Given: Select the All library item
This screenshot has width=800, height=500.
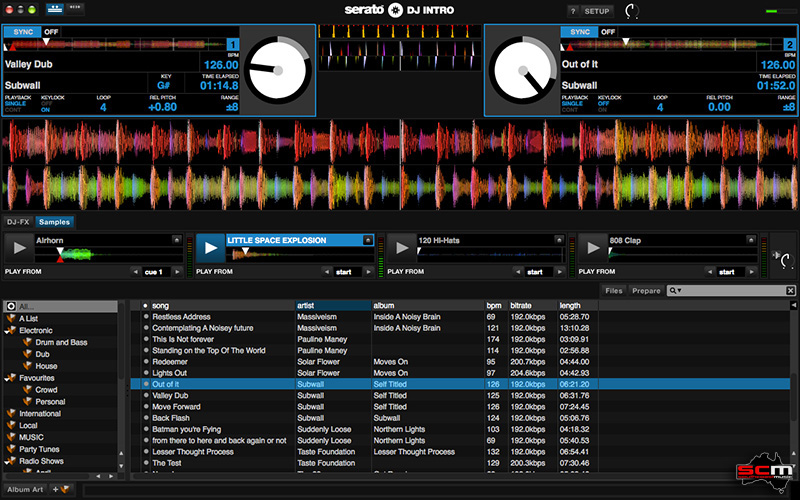Looking at the screenshot, I should (60, 307).
